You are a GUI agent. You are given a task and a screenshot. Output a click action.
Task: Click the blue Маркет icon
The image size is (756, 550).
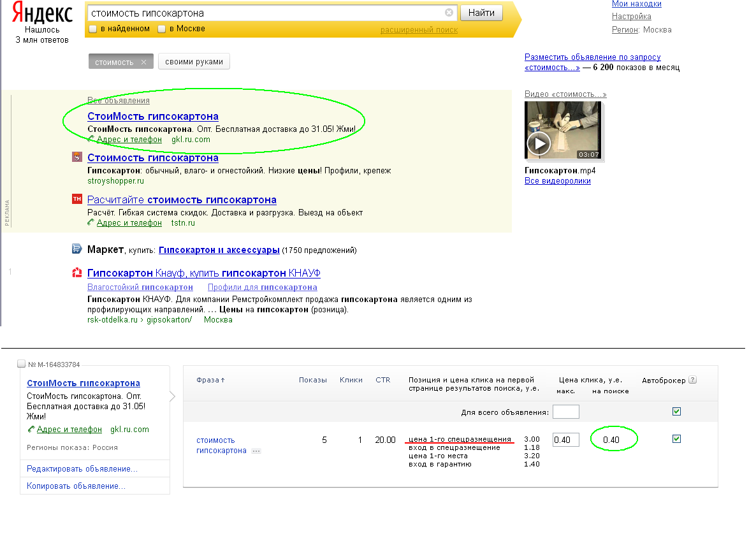point(76,249)
